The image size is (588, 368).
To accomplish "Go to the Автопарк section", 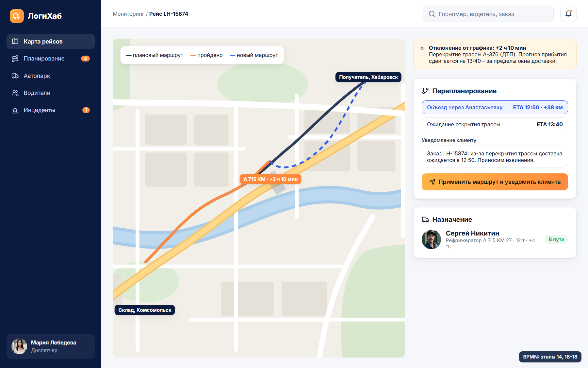I will [x=51, y=76].
